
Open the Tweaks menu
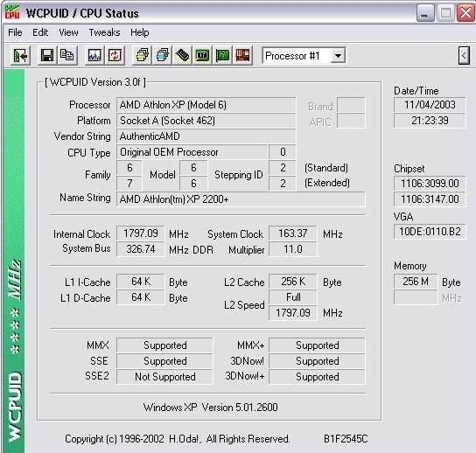pyautogui.click(x=104, y=32)
